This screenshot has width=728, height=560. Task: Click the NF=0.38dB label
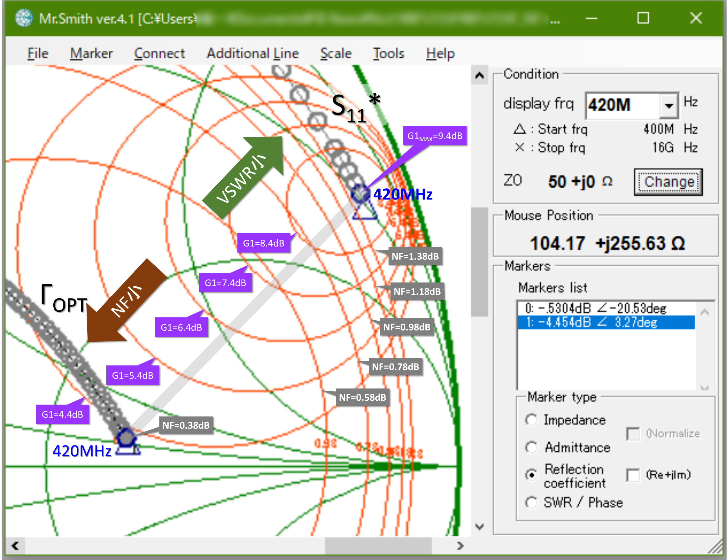click(186, 425)
